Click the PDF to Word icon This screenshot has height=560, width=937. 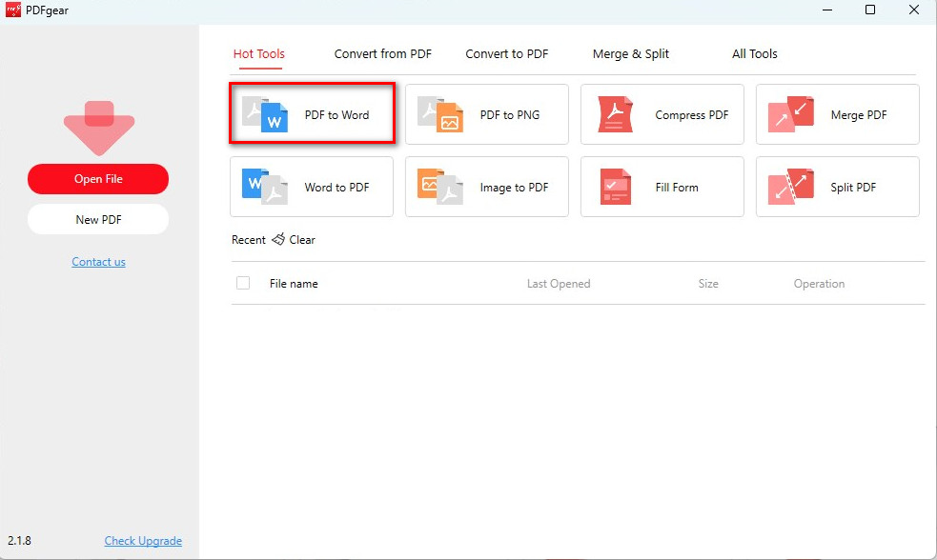265,114
